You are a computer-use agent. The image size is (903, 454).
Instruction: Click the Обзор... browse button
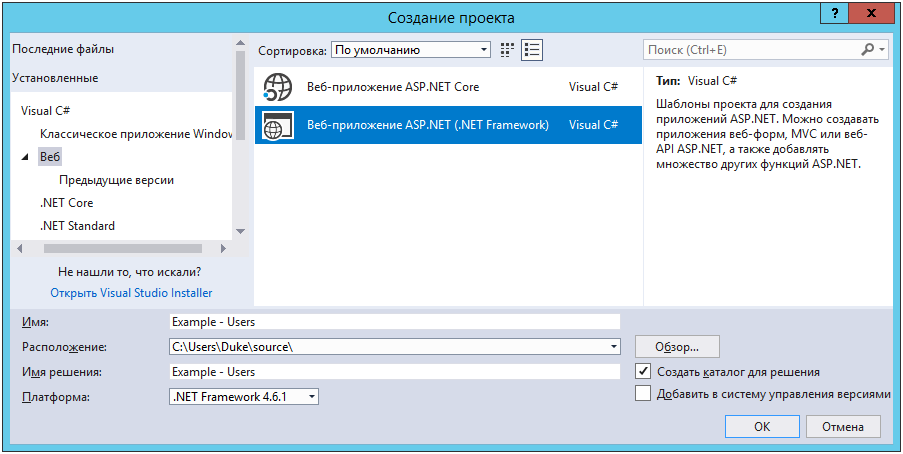(x=677, y=347)
